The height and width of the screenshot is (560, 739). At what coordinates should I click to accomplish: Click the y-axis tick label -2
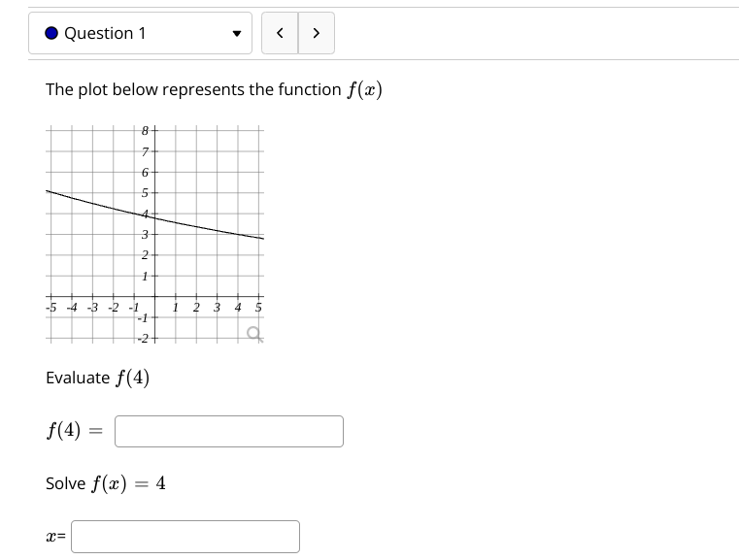tap(143, 338)
